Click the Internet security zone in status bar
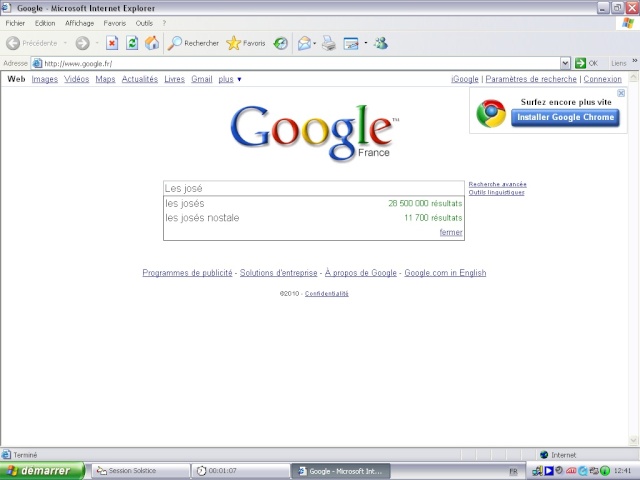The image size is (640, 480). point(558,455)
